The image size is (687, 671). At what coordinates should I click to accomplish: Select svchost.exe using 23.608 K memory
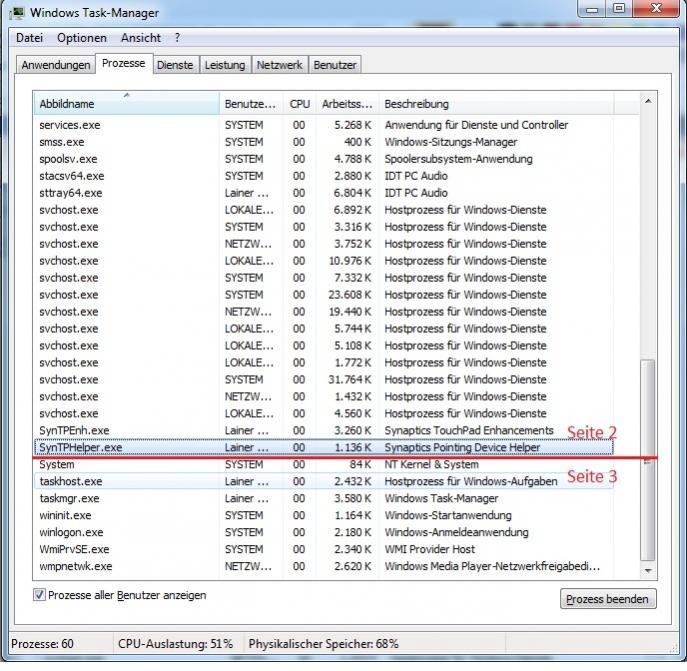click(323, 295)
